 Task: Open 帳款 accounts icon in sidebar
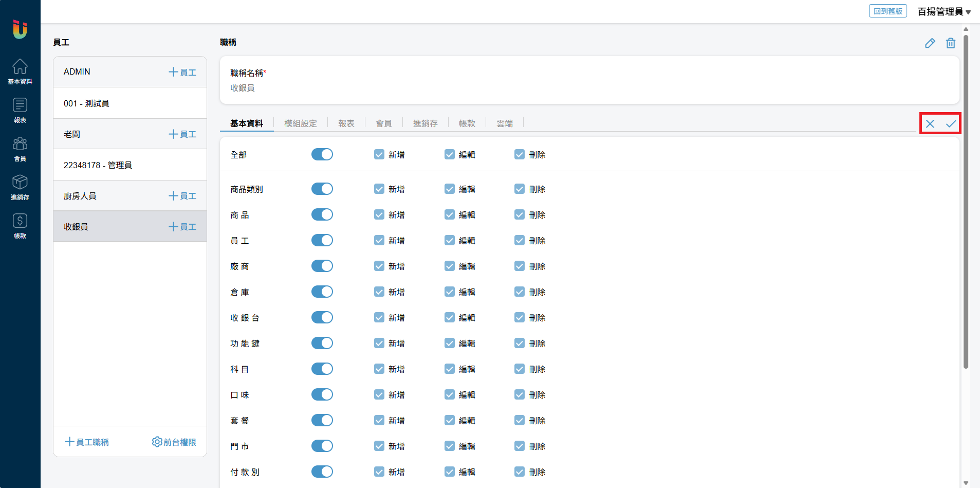tap(20, 226)
